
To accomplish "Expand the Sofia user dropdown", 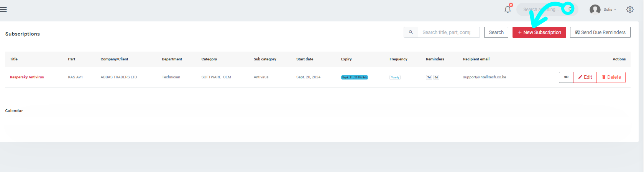I will click(610, 10).
